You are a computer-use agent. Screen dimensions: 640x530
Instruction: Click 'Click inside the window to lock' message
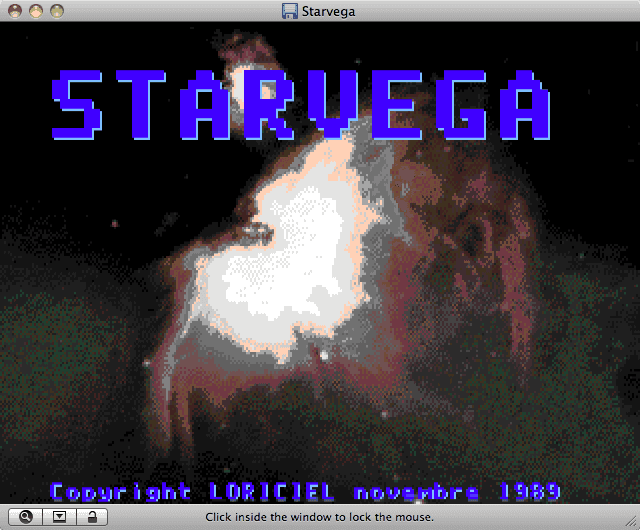point(319,517)
